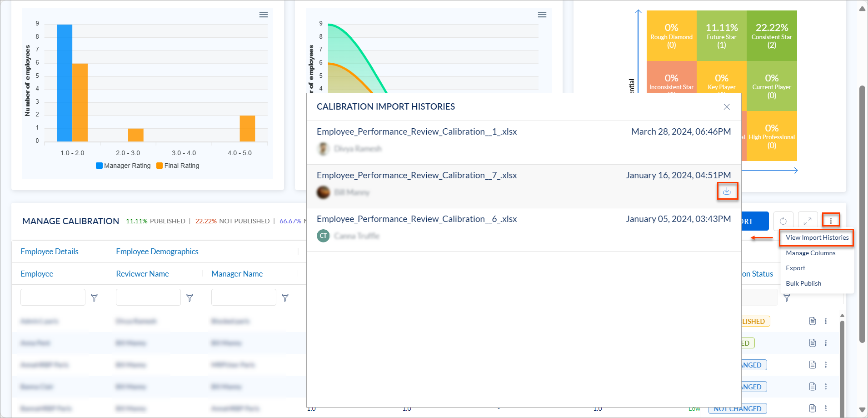Screen dimensions: 868x418
Task: Open the filter funnel under Manager Name
Action: (285, 297)
